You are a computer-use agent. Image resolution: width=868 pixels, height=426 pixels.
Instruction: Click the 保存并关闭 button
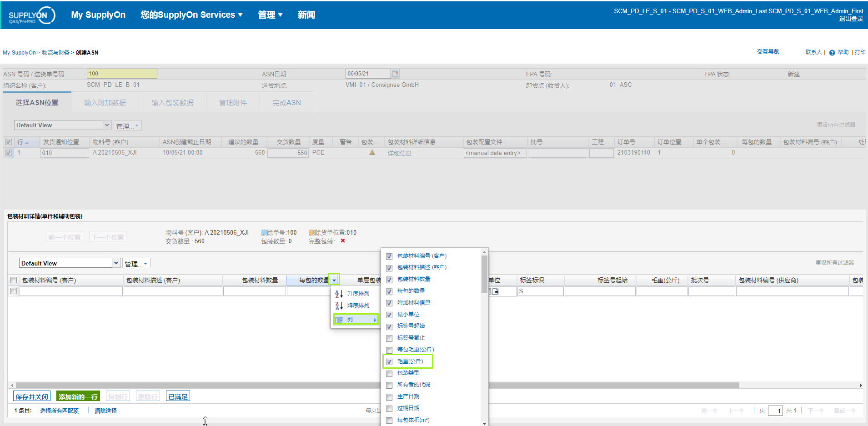point(32,396)
